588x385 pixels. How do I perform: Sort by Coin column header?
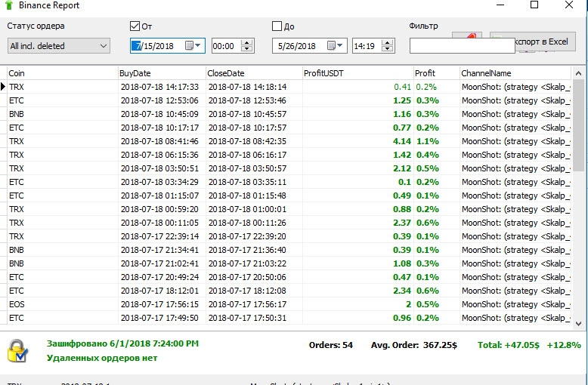(x=62, y=73)
